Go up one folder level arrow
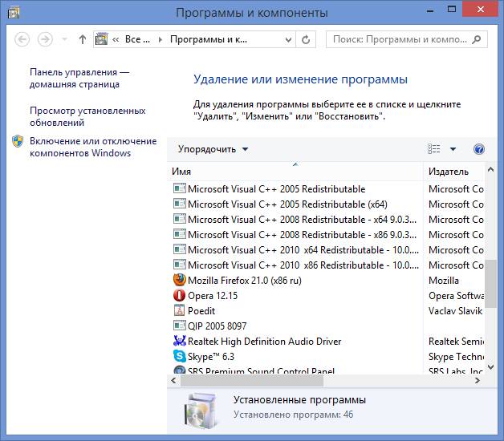 (x=83, y=39)
